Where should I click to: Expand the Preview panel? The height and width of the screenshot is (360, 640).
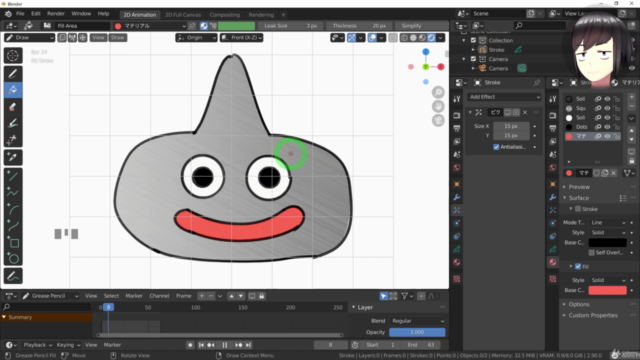579,187
